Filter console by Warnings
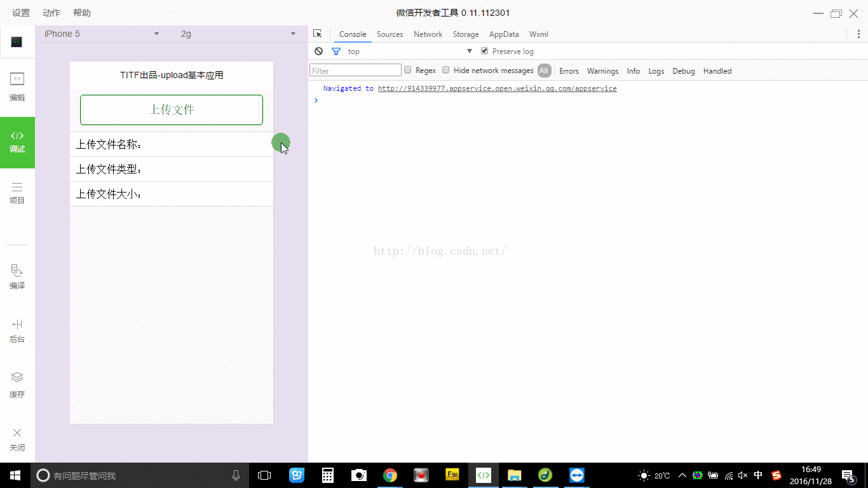 click(602, 71)
